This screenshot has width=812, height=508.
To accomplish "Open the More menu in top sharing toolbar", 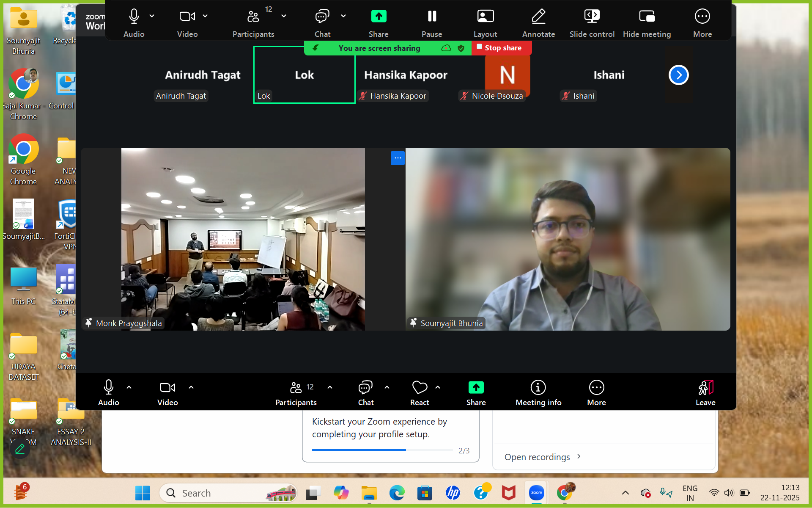I will pyautogui.click(x=702, y=17).
